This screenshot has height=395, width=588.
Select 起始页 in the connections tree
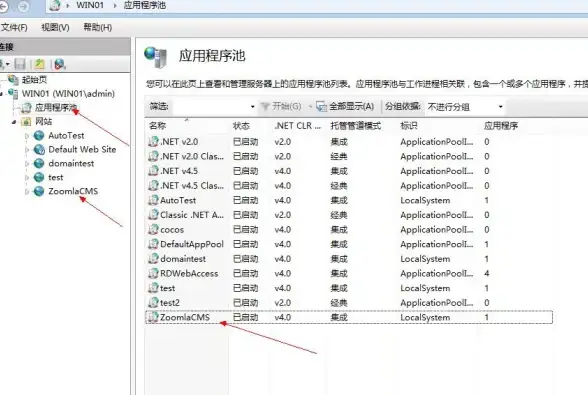[34, 80]
